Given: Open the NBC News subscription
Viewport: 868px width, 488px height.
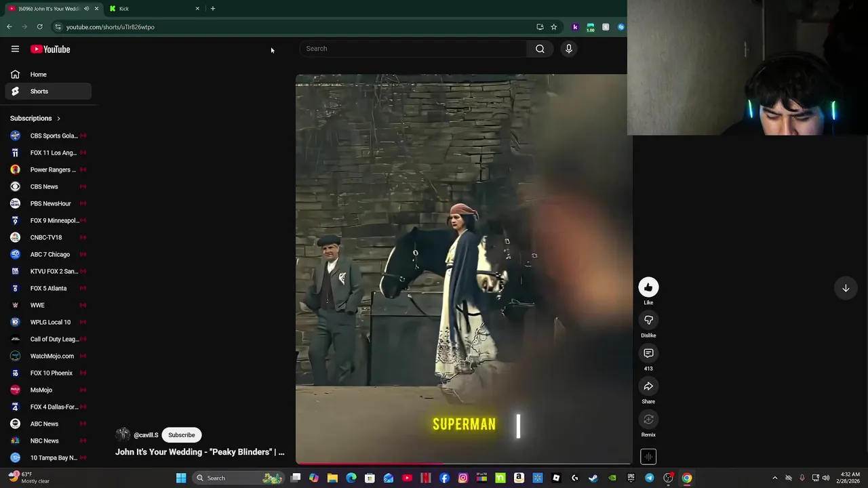Looking at the screenshot, I should [48, 441].
